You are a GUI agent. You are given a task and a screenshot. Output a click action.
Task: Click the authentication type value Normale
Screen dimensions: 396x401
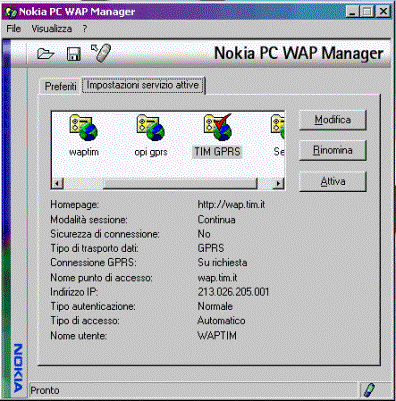point(215,306)
